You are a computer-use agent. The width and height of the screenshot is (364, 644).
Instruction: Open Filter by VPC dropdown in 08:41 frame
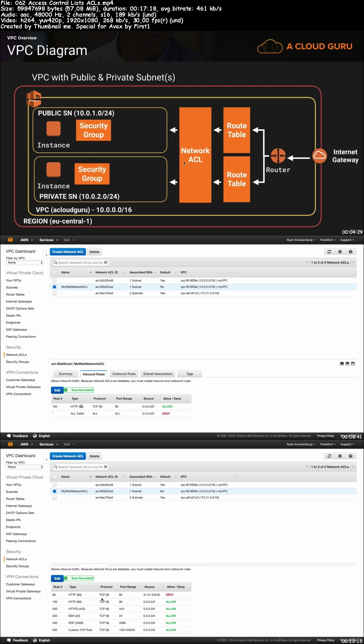tap(25, 263)
